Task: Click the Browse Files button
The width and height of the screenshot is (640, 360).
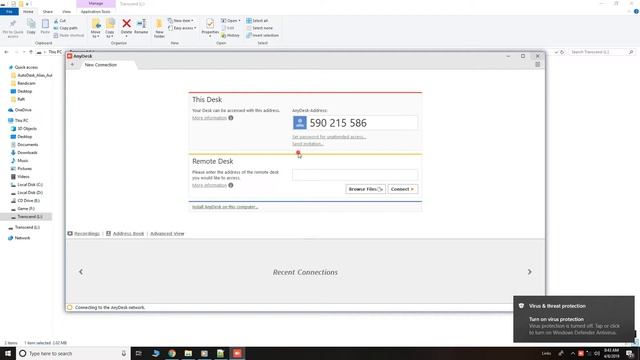Action: [365, 189]
